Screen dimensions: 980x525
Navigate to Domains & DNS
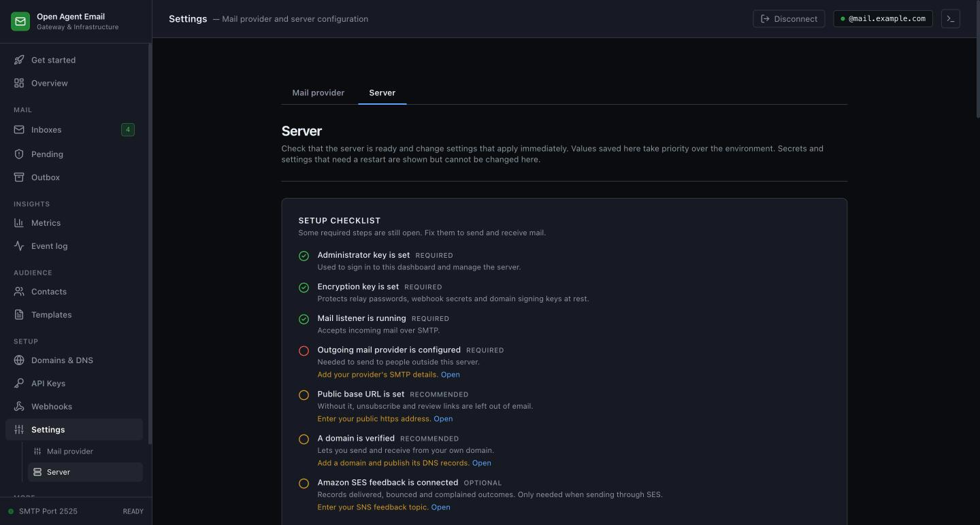[x=73, y=360]
